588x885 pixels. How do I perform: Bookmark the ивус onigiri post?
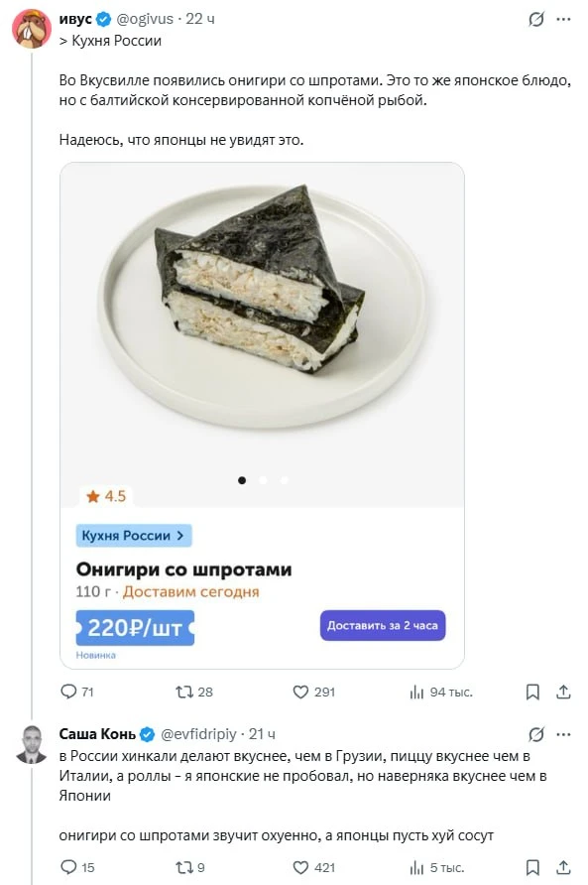(x=532, y=692)
